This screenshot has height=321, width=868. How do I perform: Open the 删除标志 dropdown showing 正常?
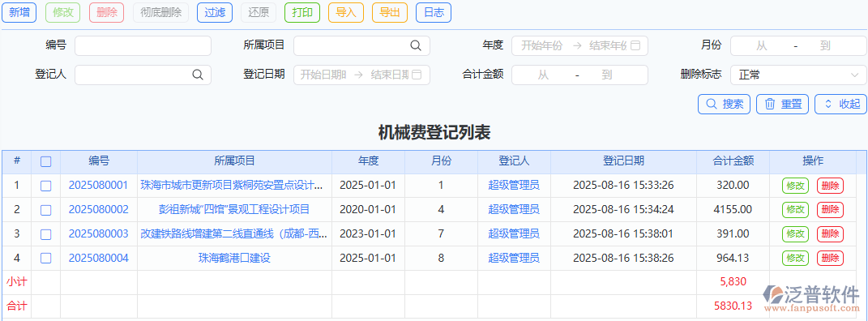coord(799,75)
